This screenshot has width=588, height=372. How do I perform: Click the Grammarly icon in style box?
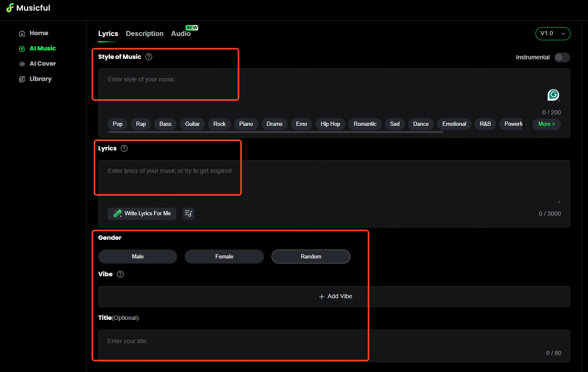(x=553, y=95)
